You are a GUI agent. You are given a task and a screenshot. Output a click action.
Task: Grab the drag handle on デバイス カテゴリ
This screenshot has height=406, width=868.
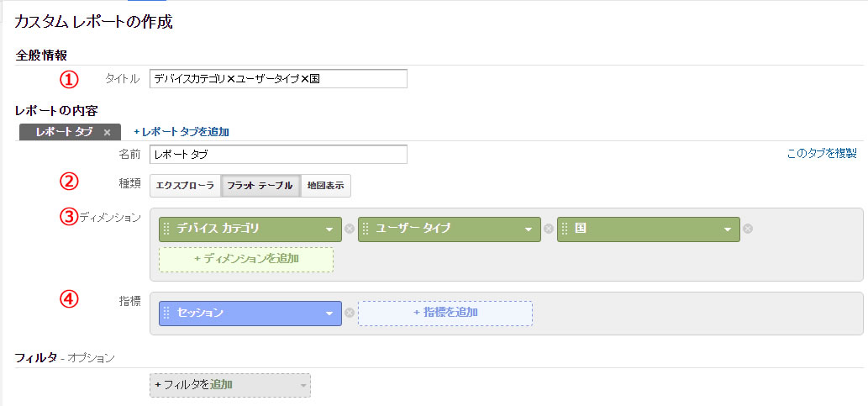click(x=166, y=229)
